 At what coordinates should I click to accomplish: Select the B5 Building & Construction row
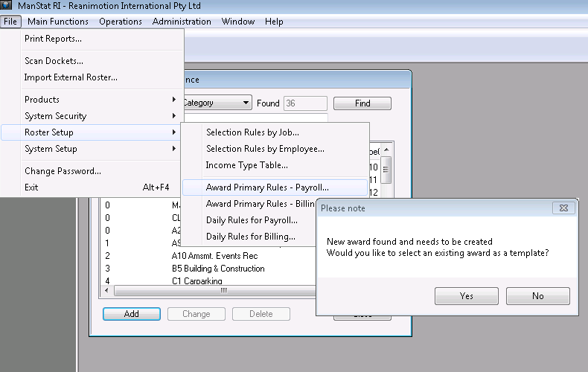[x=217, y=269]
